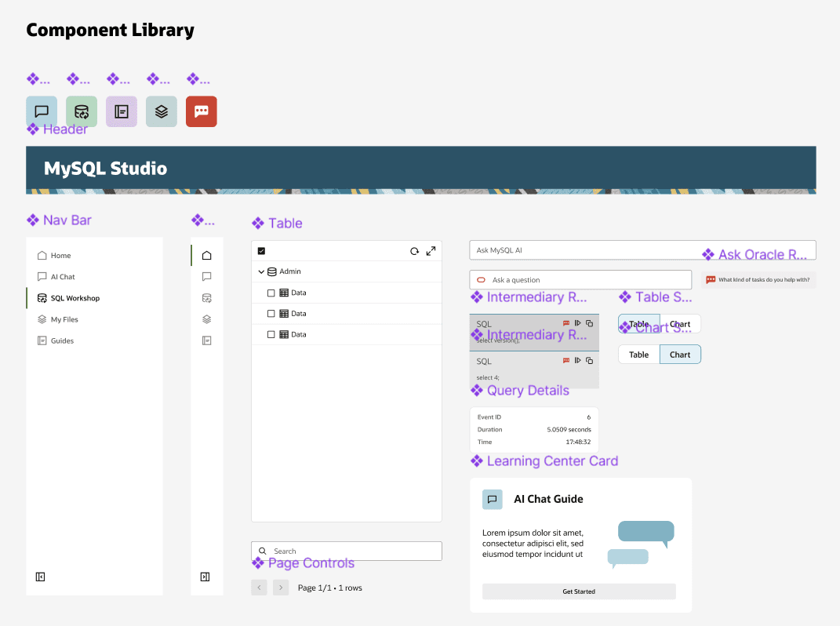The width and height of the screenshot is (840, 626).
Task: Click Get Started on the learning card
Action: [x=579, y=591]
